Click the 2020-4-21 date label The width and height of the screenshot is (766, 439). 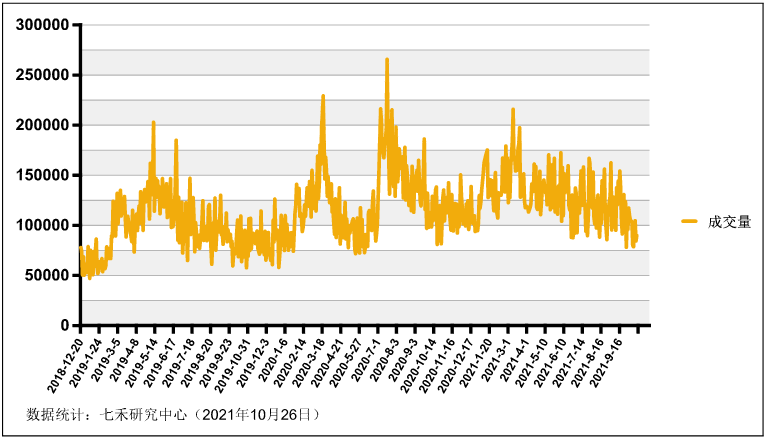click(x=327, y=362)
